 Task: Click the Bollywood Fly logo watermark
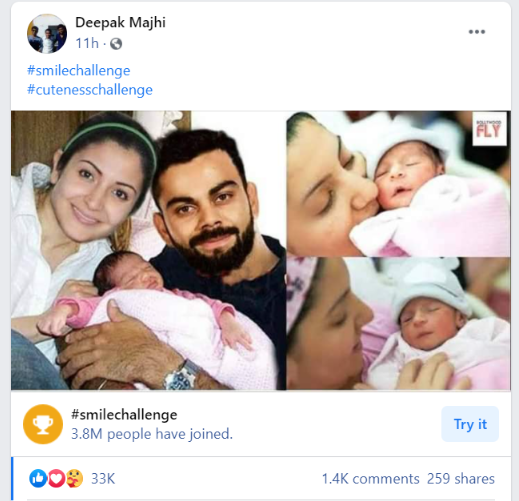pyautogui.click(x=489, y=129)
